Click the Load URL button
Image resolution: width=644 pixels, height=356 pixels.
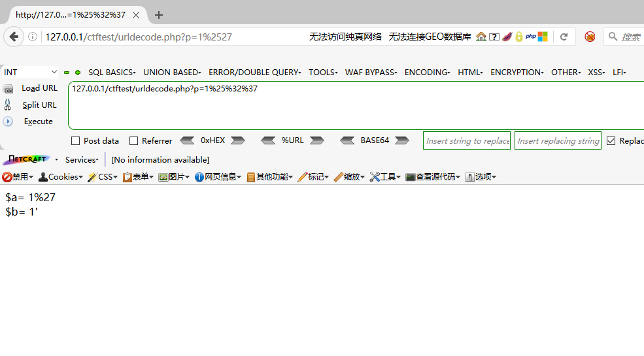[x=39, y=88]
